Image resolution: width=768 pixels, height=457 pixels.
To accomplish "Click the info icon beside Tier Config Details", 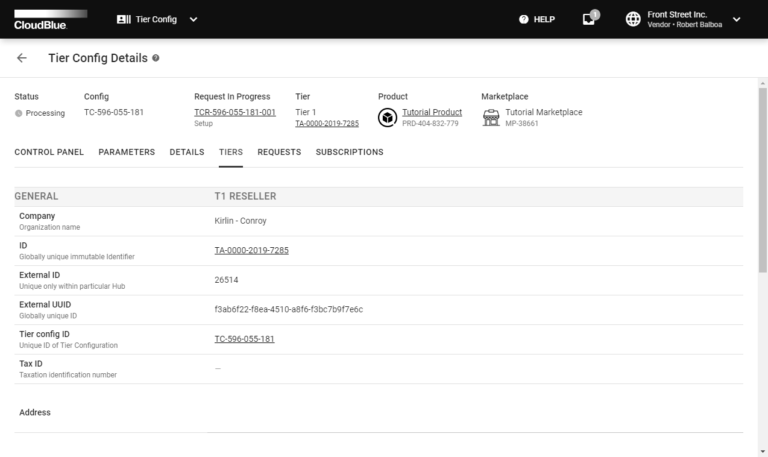I will click(156, 58).
